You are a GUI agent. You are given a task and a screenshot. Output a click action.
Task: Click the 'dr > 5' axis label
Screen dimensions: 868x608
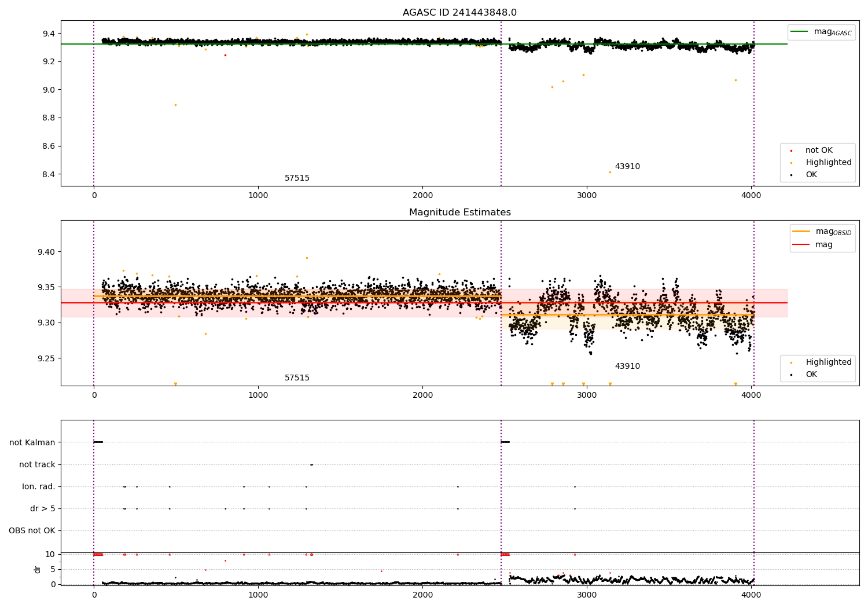coord(43,508)
